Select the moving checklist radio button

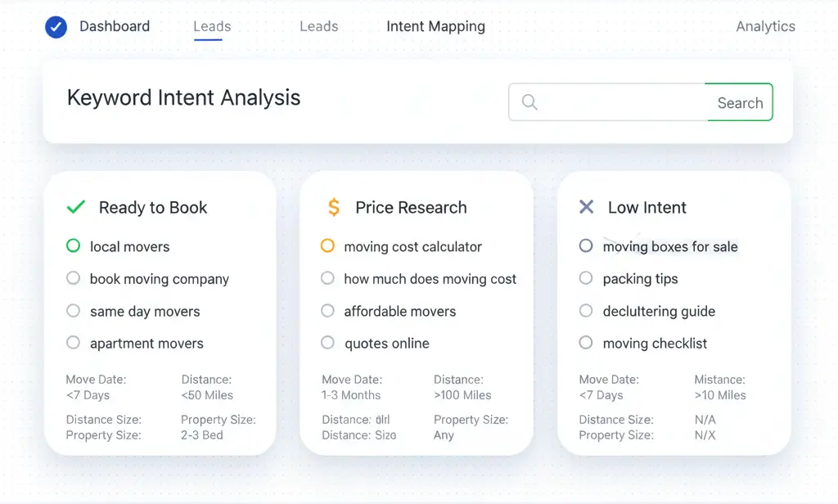586,343
